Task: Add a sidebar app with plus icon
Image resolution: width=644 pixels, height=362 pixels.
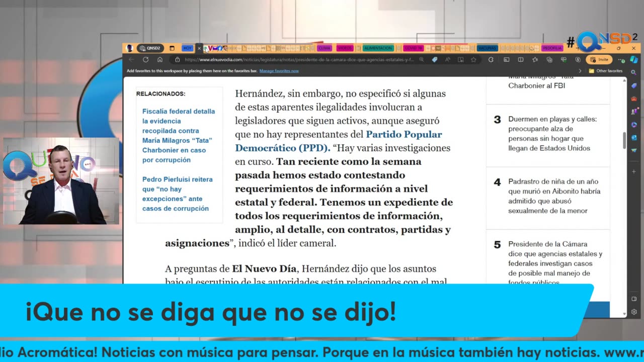Action: [634, 171]
